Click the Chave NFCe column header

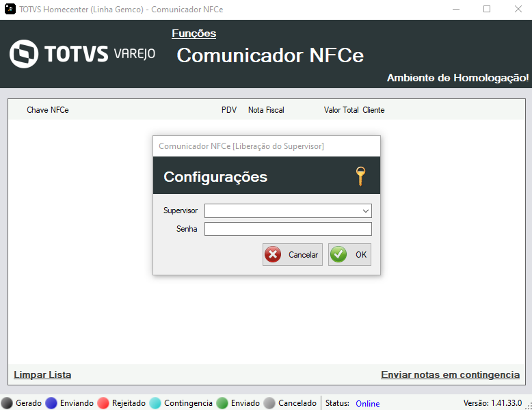click(48, 110)
